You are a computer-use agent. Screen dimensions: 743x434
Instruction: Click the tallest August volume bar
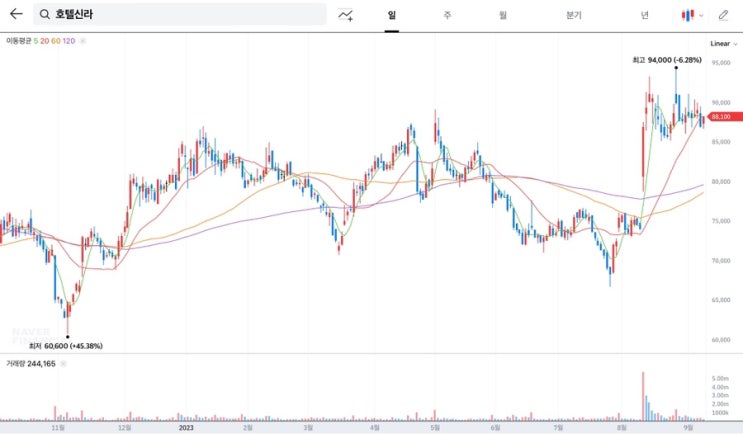point(643,397)
